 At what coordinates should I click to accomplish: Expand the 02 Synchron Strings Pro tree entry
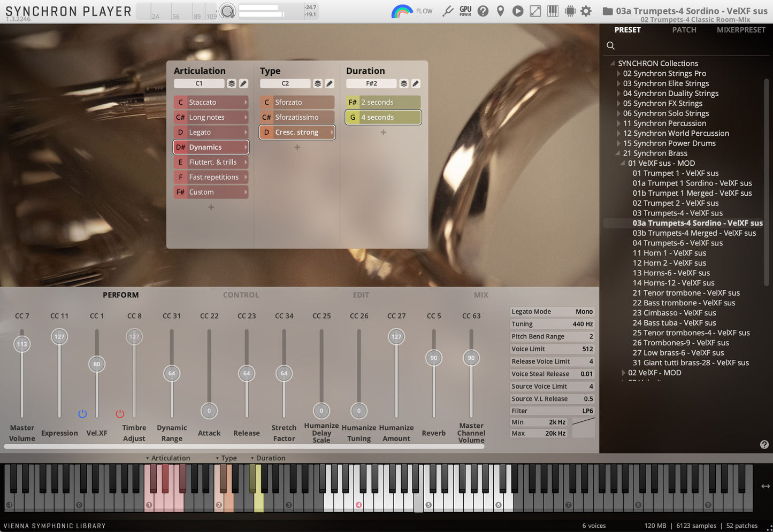pyautogui.click(x=618, y=73)
